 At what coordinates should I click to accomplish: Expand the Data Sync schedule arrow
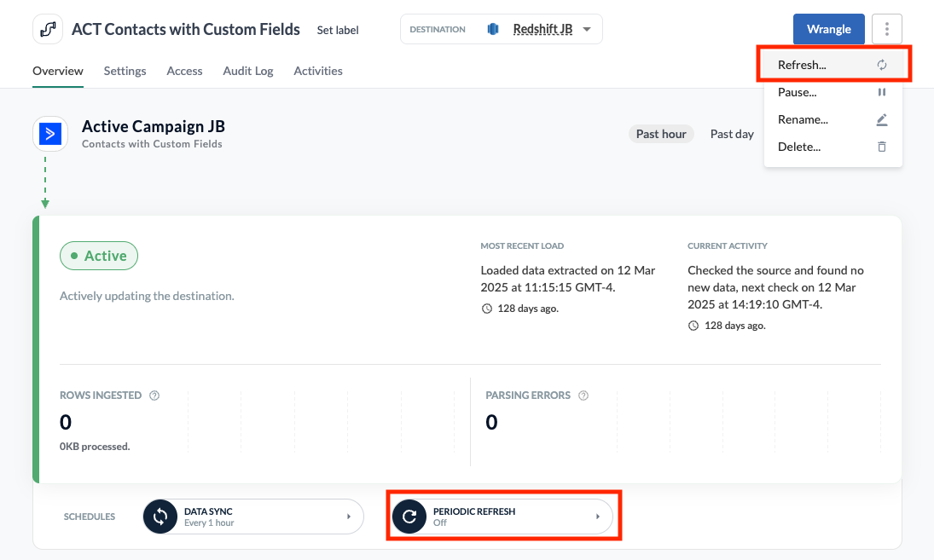348,517
